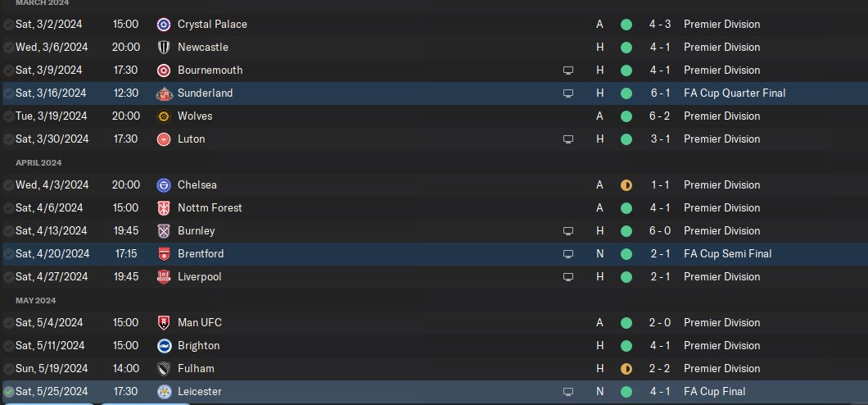Select the Sunderland club crest

pos(163,93)
